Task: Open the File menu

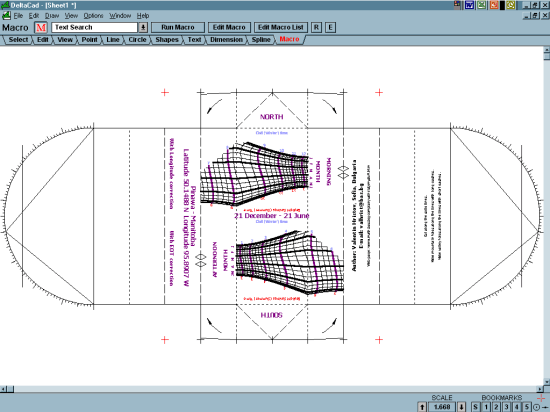Action: click(x=18, y=16)
